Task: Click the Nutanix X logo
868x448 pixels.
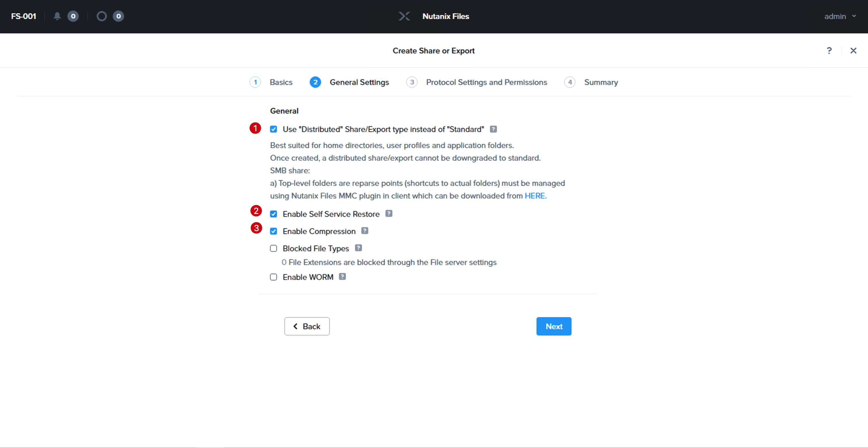Action: 404,16
